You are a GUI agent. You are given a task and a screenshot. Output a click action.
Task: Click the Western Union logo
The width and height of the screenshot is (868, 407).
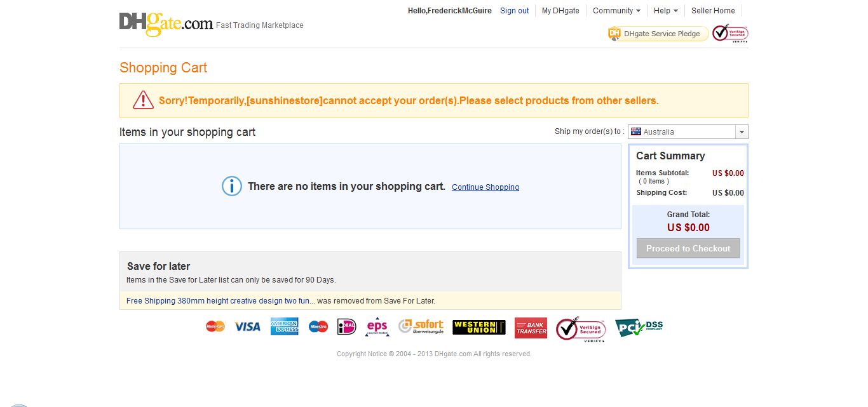point(478,327)
